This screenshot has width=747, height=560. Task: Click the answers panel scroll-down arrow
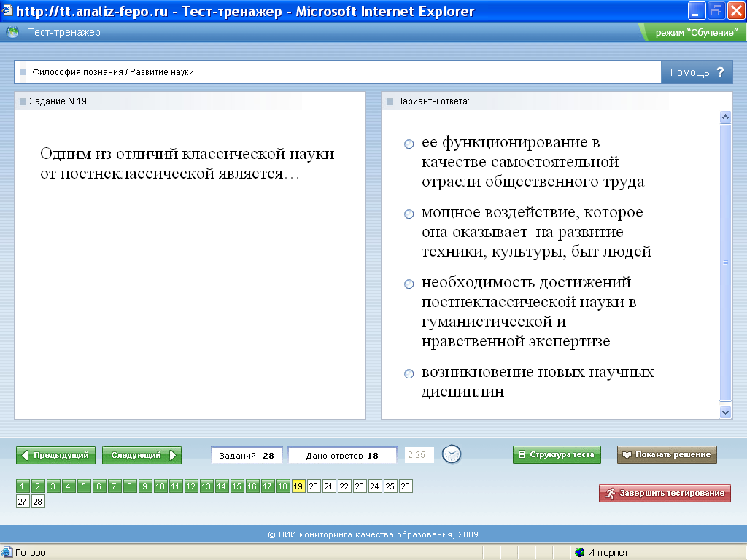pyautogui.click(x=725, y=413)
